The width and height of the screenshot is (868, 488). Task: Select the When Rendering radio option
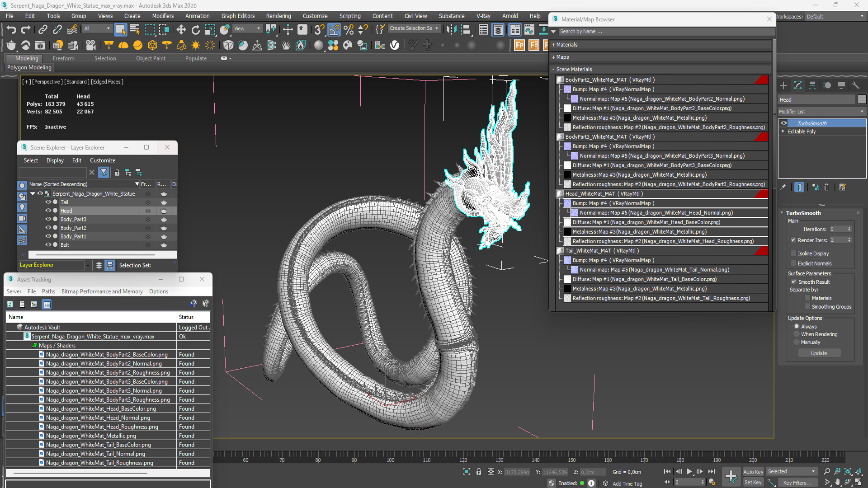pyautogui.click(x=797, y=334)
